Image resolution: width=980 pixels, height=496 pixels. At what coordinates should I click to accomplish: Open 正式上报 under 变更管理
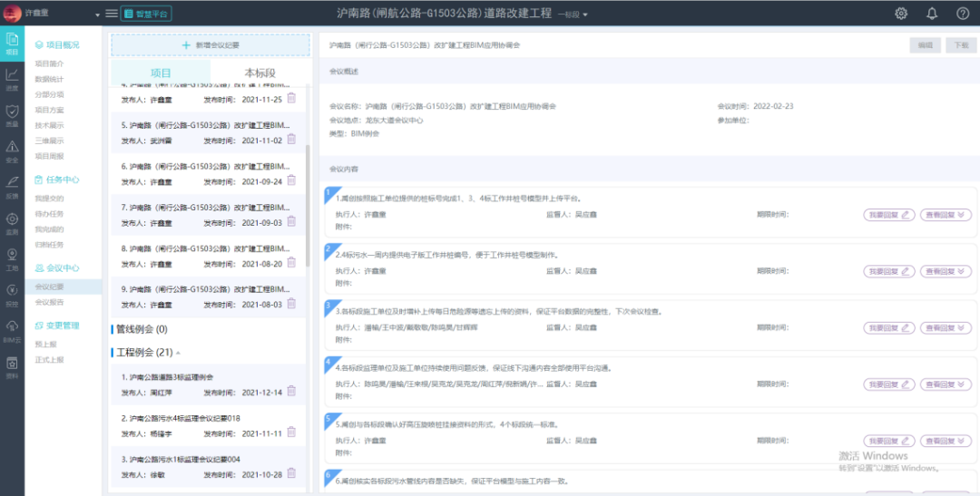click(49, 360)
